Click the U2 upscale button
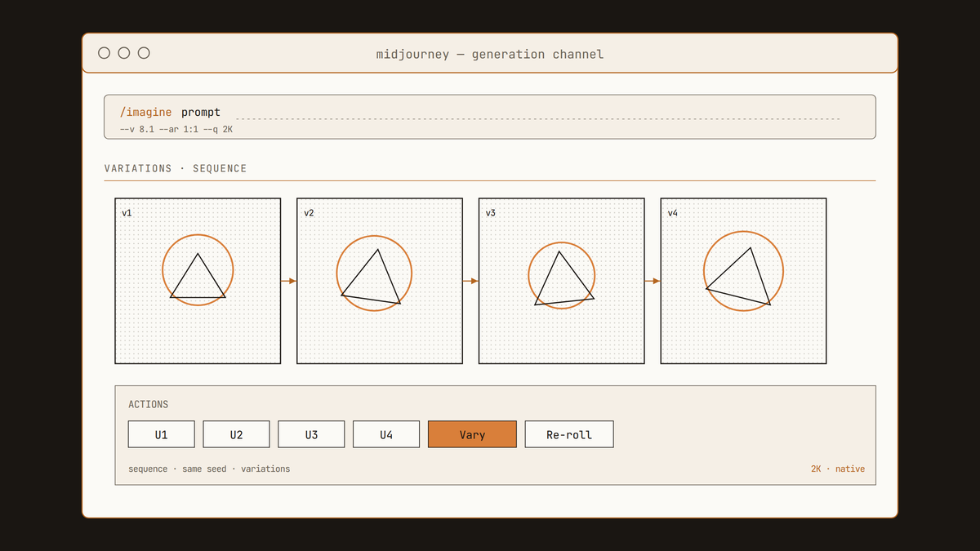The height and width of the screenshot is (551, 980). 236,434
